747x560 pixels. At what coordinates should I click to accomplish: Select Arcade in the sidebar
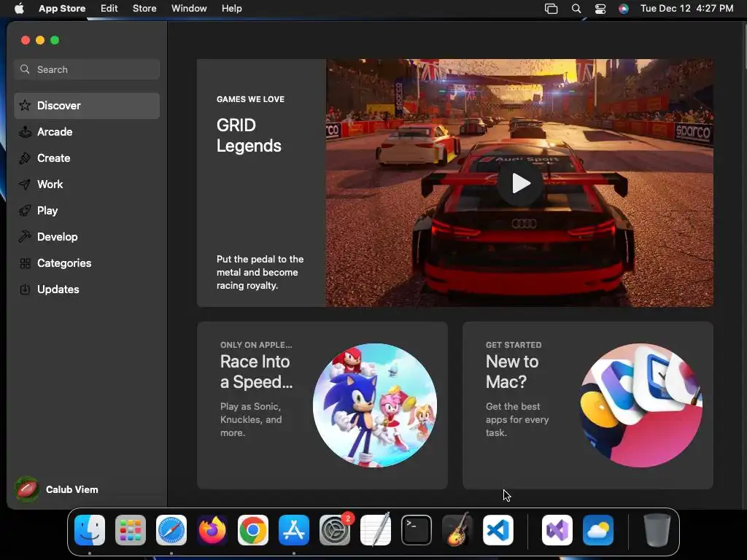pyautogui.click(x=87, y=132)
